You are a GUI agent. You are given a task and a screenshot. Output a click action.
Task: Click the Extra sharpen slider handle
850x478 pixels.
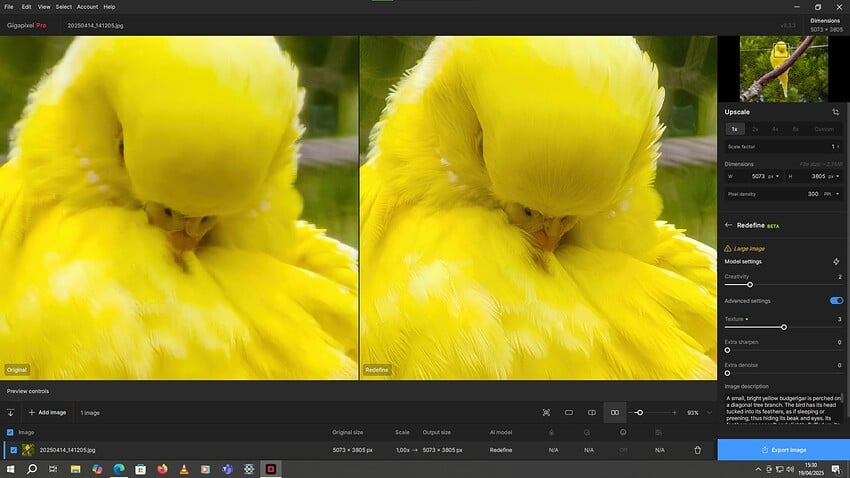727,350
